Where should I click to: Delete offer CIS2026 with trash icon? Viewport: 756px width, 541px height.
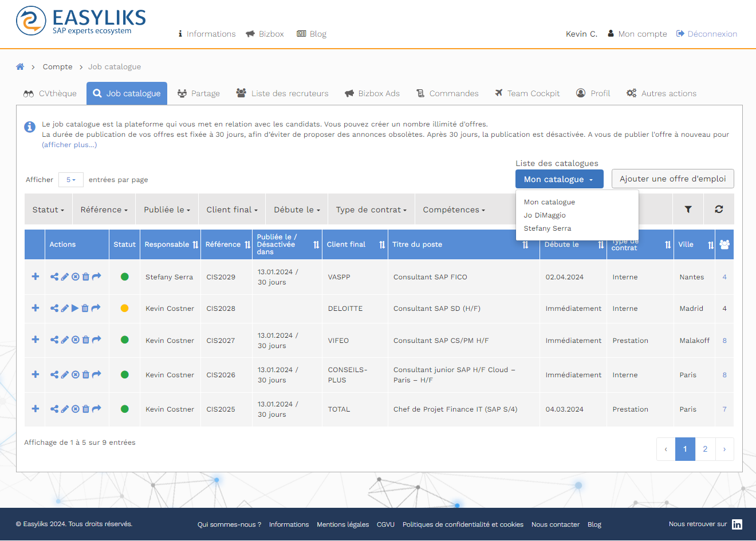(x=85, y=374)
